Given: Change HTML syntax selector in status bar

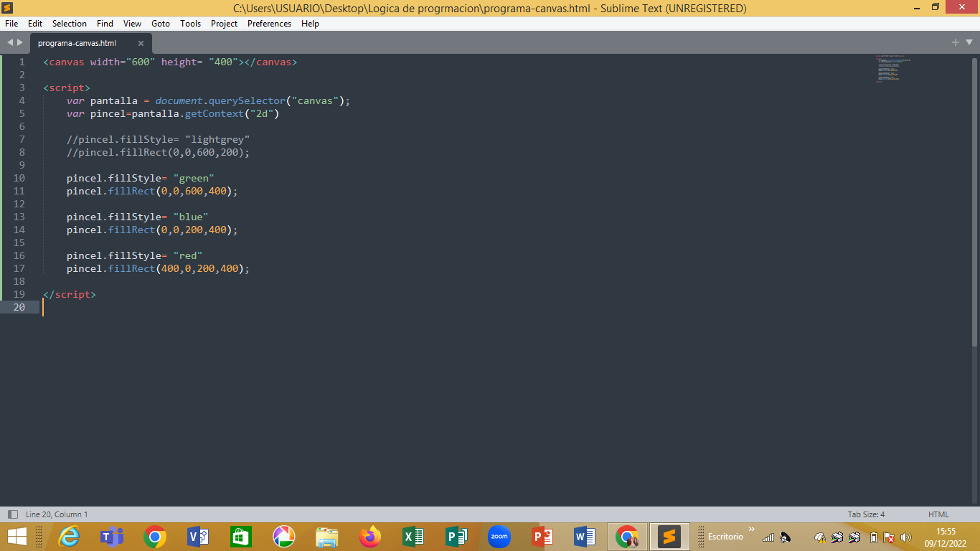Looking at the screenshot, I should (x=938, y=514).
